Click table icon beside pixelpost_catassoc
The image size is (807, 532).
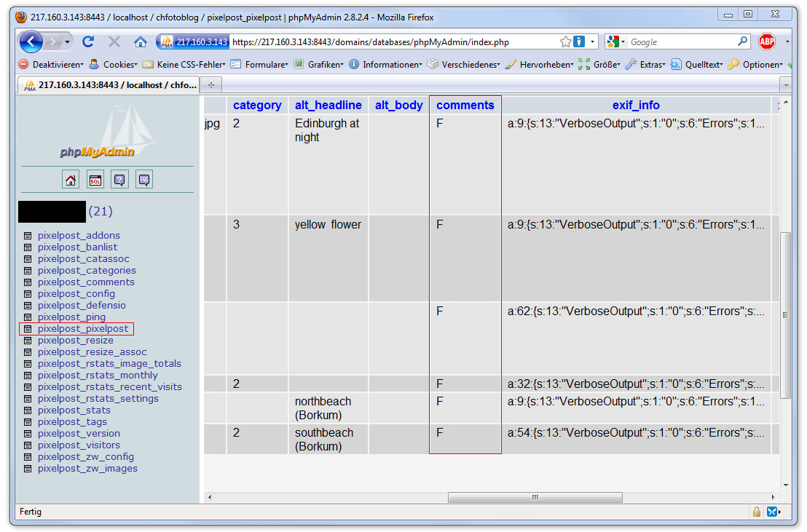point(28,259)
